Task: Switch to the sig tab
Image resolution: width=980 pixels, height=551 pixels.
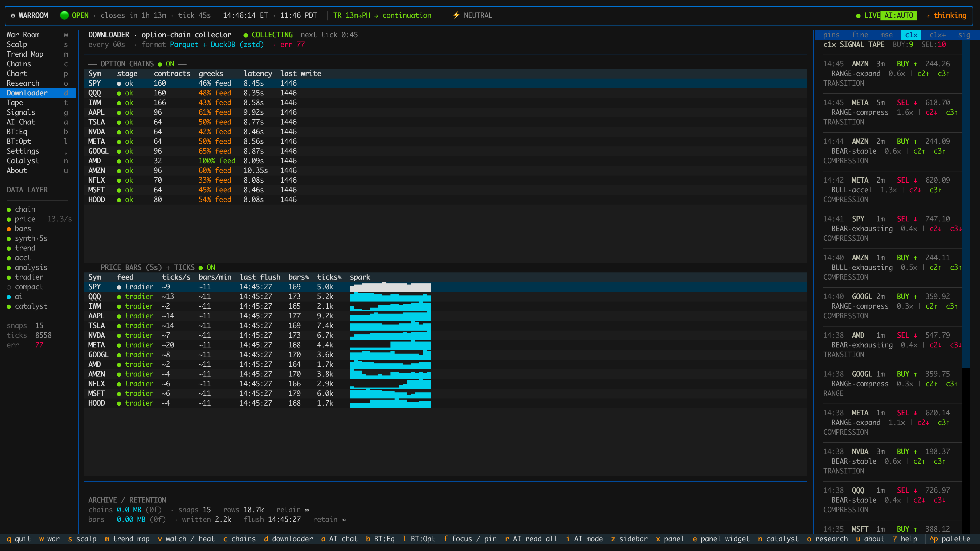Action: click(964, 35)
